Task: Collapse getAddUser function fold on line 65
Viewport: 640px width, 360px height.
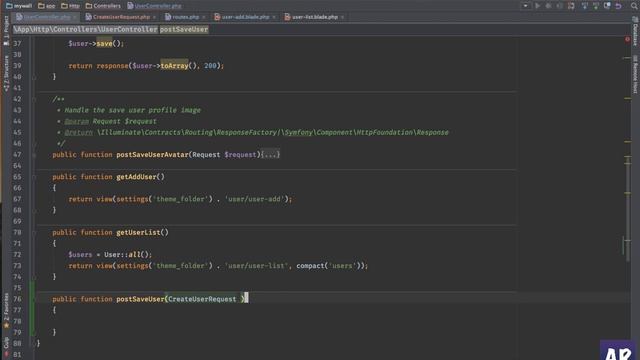Action: pos(34,177)
